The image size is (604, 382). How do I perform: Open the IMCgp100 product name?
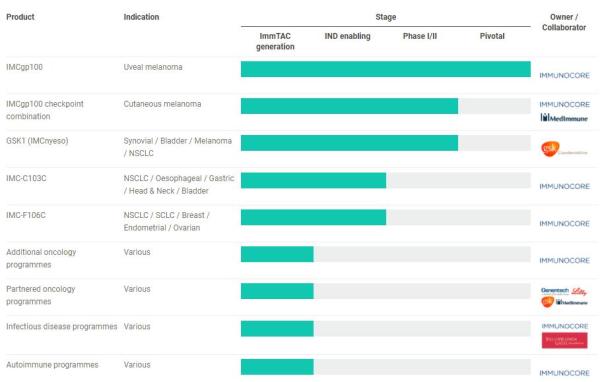coord(24,67)
